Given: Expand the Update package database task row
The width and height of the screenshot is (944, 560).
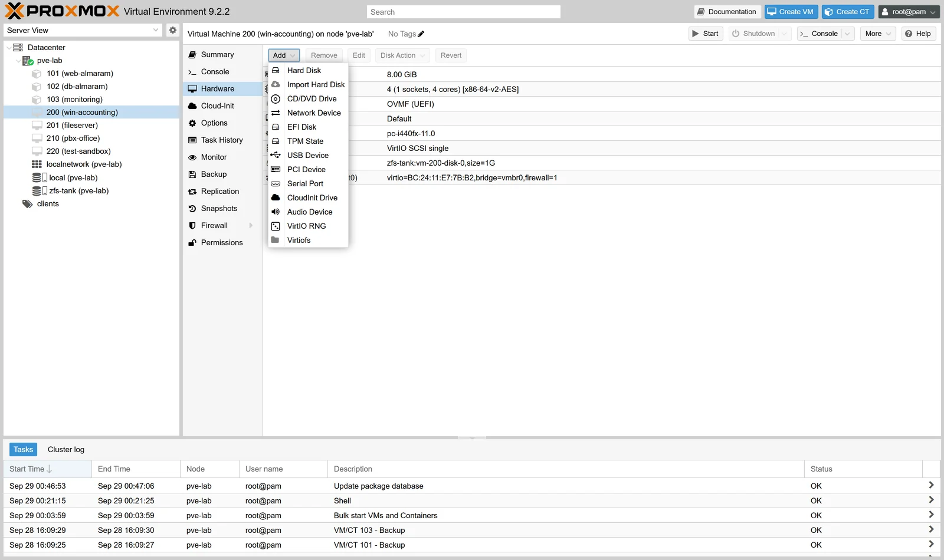Looking at the screenshot, I should (931, 485).
